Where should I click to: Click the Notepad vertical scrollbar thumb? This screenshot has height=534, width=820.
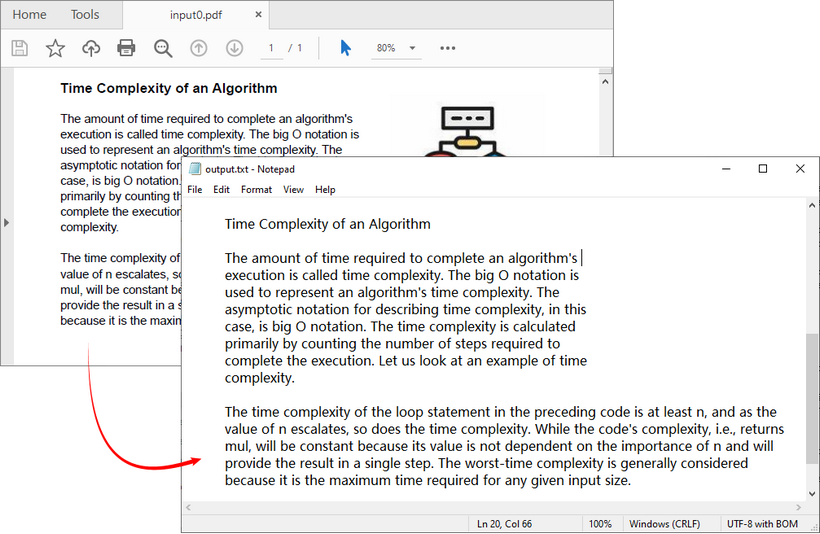click(x=812, y=399)
